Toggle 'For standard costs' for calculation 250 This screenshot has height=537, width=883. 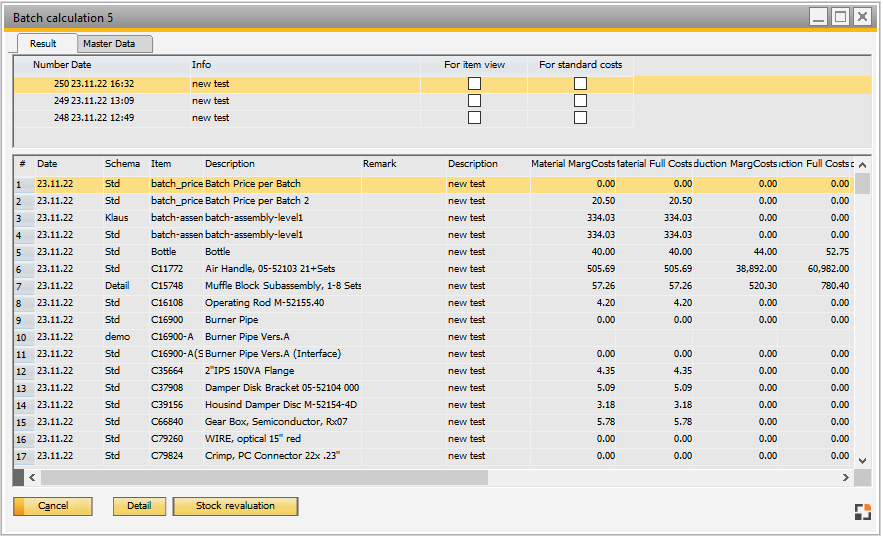[580, 84]
